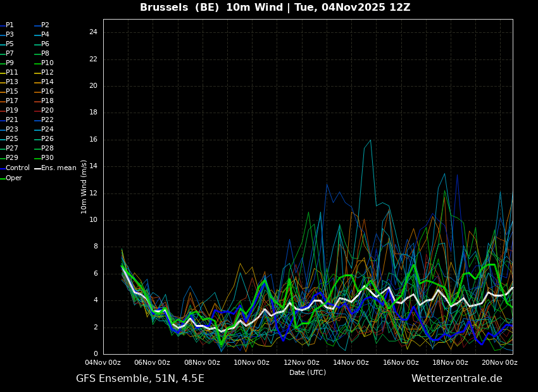Screen dimensions: 538x392
Task: Click the Control legend entry
Action: coord(18,168)
